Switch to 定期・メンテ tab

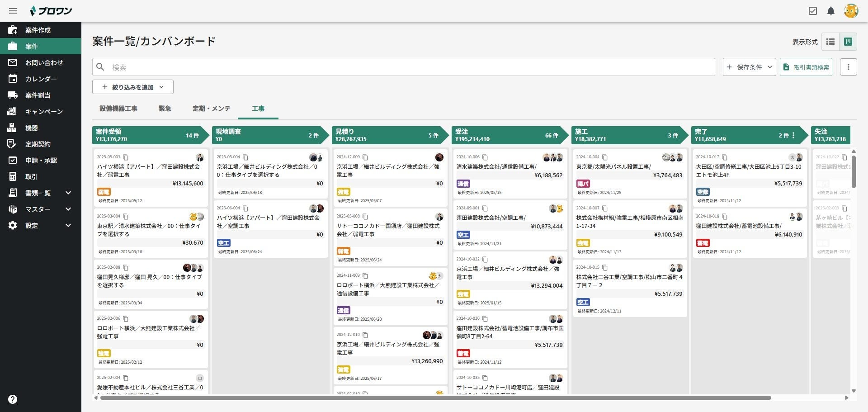212,109
